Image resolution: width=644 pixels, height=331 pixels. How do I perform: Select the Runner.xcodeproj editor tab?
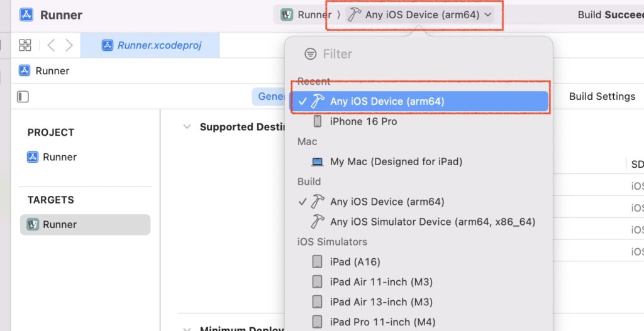150,45
